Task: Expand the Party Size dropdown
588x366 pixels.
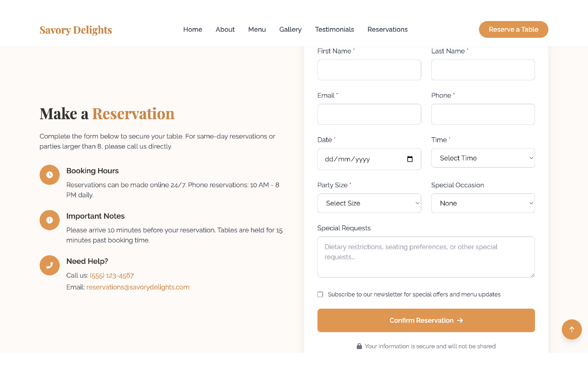Action: coord(369,203)
